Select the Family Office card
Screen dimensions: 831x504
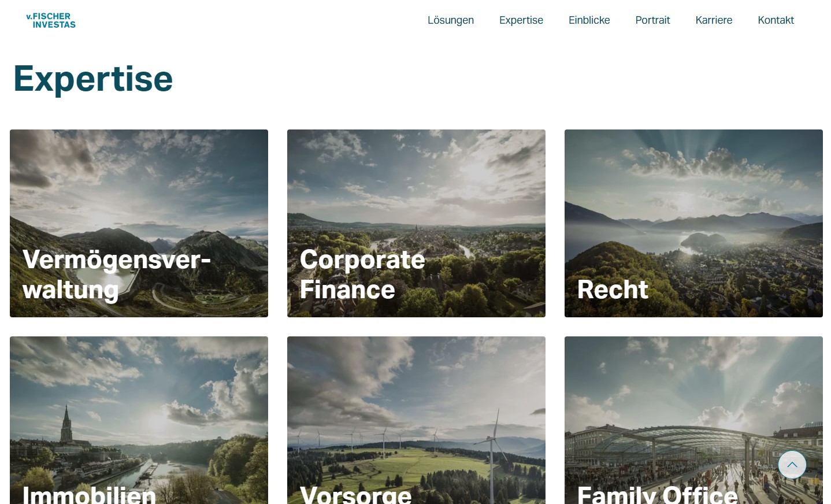pos(693,420)
